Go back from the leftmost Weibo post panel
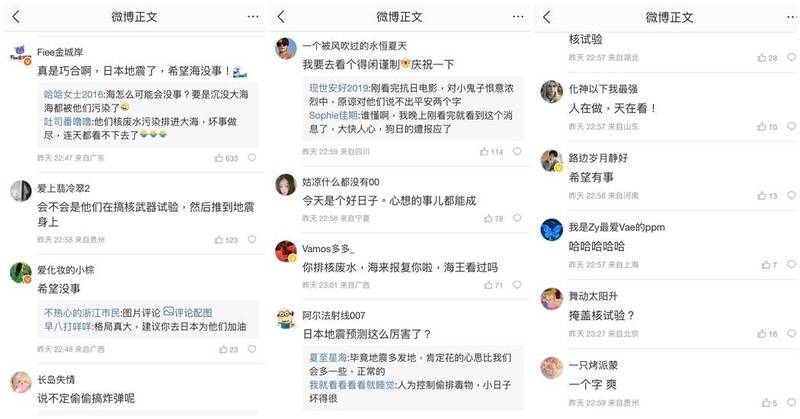This screenshot has height=419, width=800. [x=16, y=17]
